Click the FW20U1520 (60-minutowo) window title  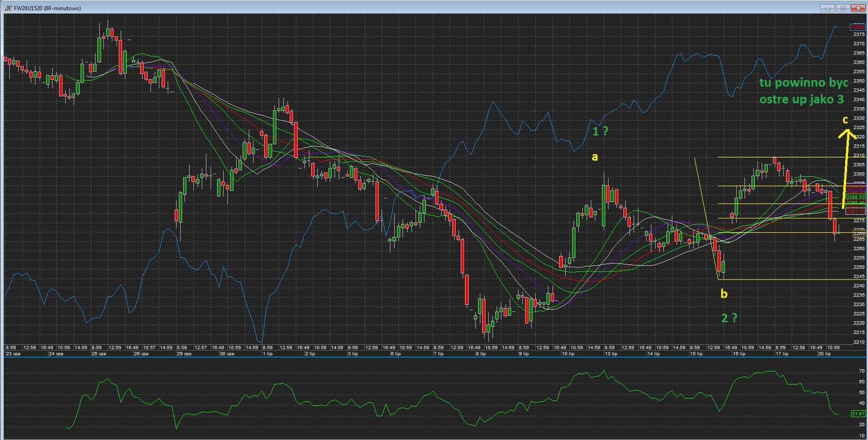(47, 8)
